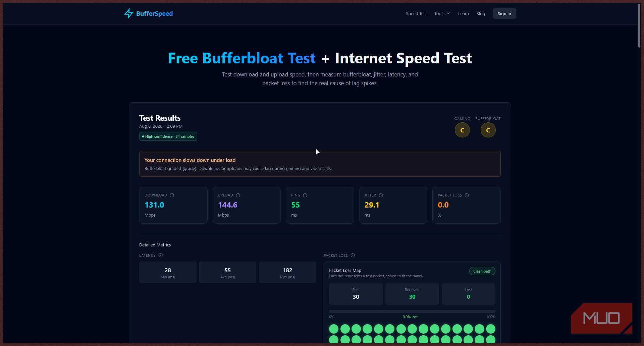Click the Detailed Metrics heading
Viewport: 644px width, 346px height.
[155, 245]
